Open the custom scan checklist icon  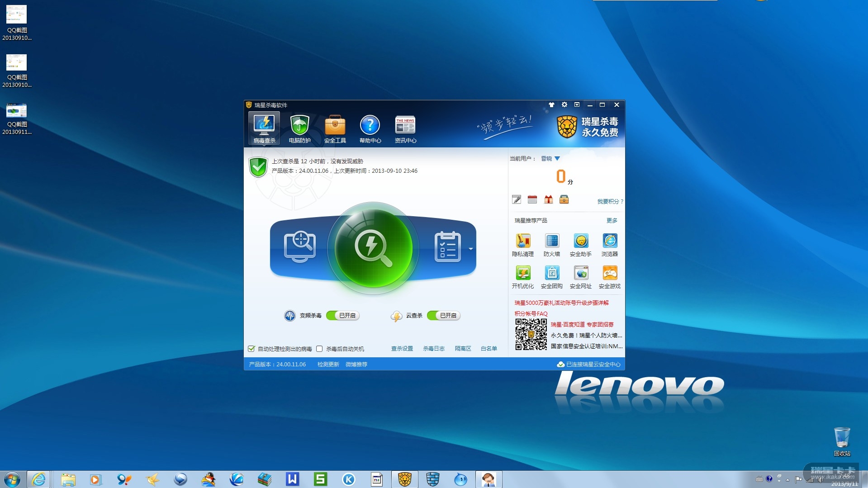pos(447,246)
